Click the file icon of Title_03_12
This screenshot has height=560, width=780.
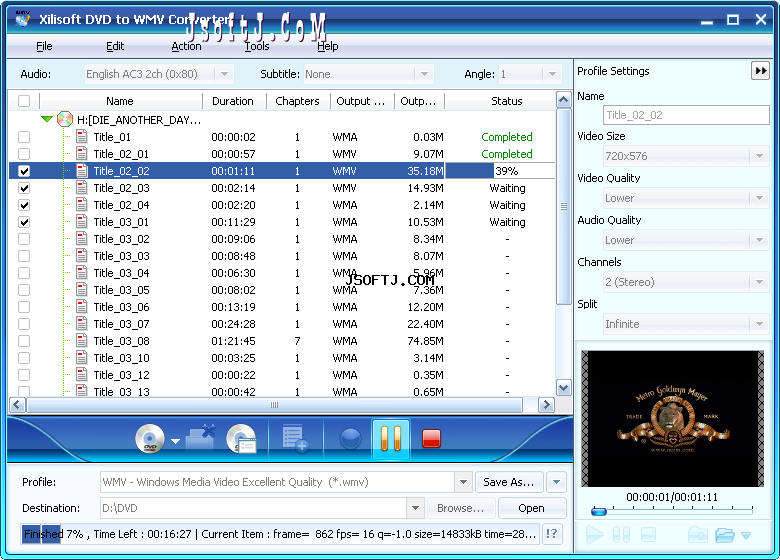click(x=82, y=375)
